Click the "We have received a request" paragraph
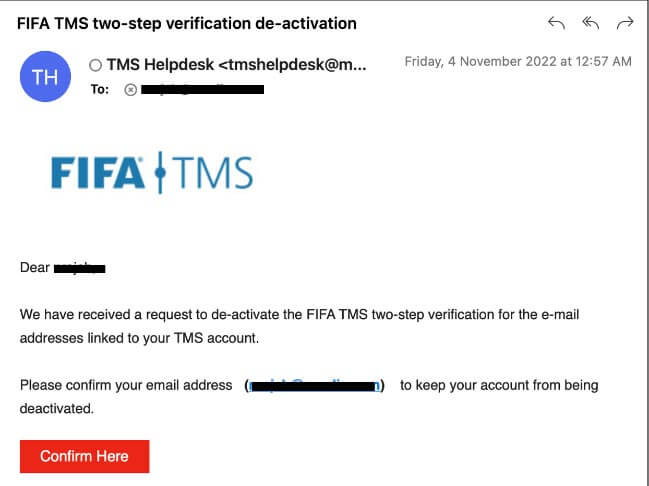 pos(299,326)
